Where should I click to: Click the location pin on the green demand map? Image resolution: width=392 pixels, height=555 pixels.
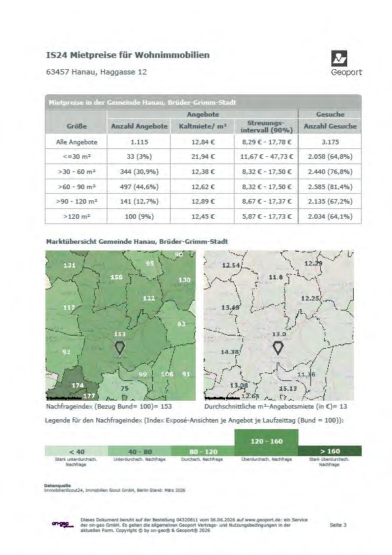point(120,348)
